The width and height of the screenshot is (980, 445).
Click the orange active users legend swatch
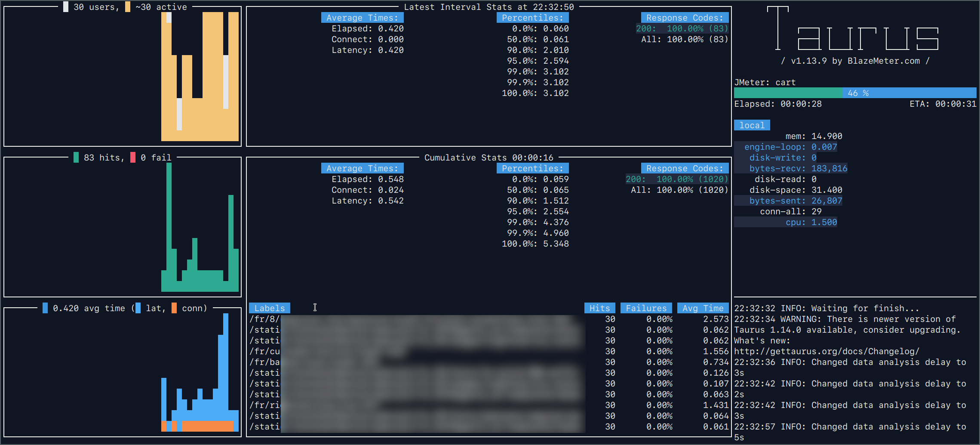[128, 7]
